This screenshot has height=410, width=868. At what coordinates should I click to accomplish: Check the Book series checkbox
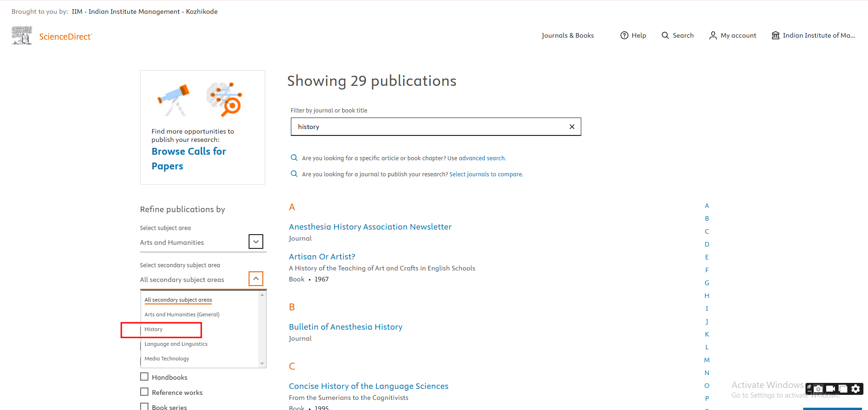click(144, 407)
